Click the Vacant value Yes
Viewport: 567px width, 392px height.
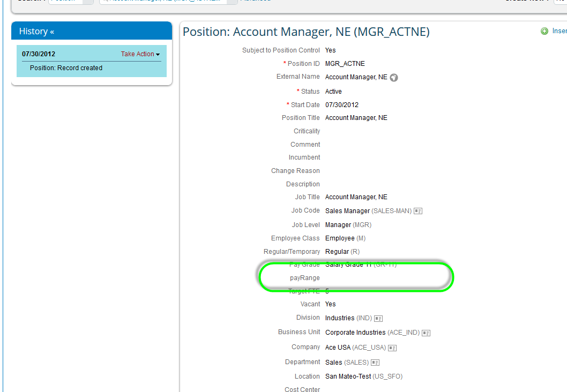coord(330,304)
